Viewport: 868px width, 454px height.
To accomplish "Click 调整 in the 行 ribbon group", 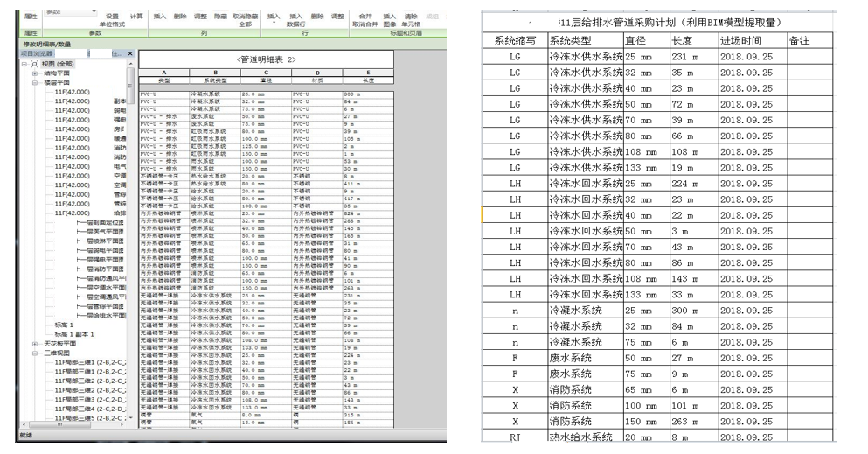I will (x=337, y=17).
